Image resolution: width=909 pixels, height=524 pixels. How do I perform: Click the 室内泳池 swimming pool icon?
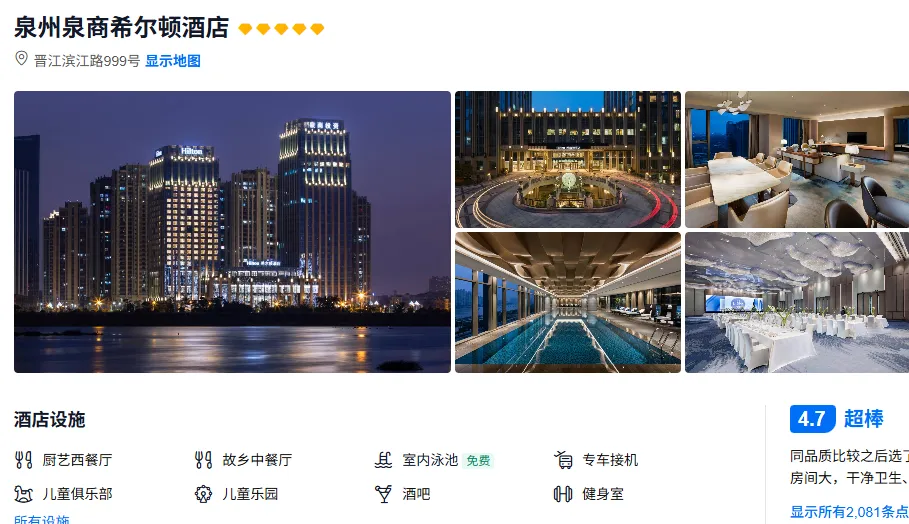383,460
